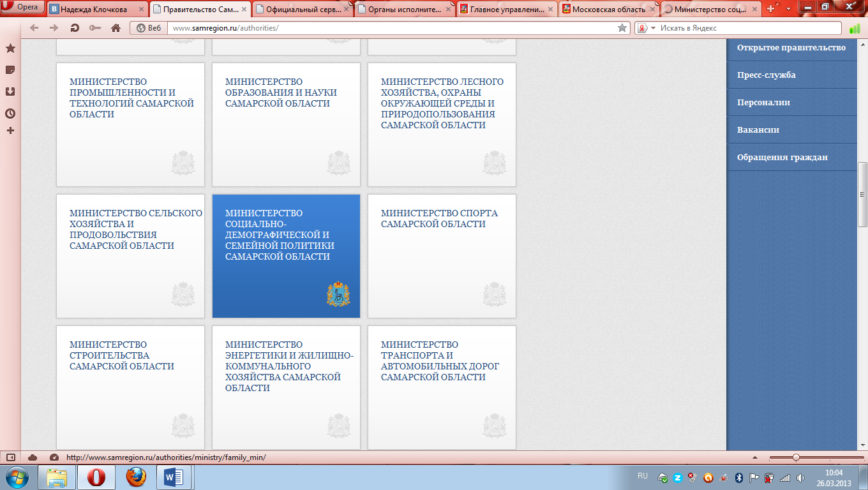Open the Bluetooth tray icon
868x490 pixels.
click(x=739, y=477)
